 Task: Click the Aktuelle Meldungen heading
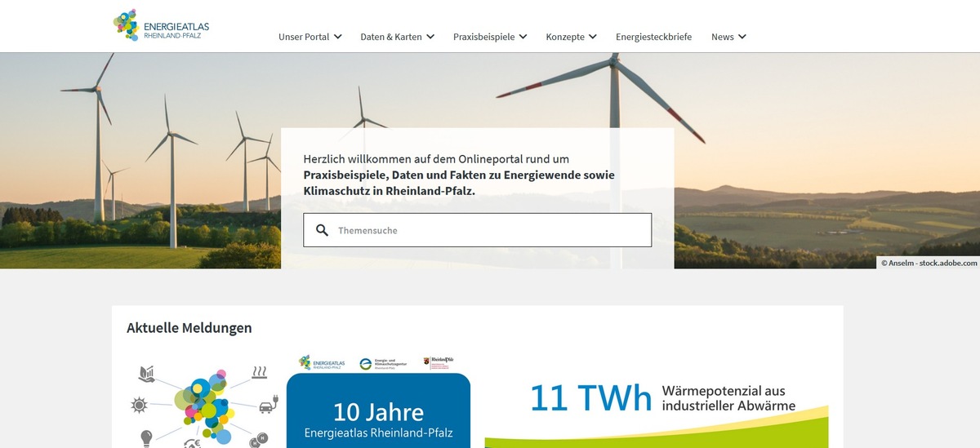pyautogui.click(x=189, y=328)
